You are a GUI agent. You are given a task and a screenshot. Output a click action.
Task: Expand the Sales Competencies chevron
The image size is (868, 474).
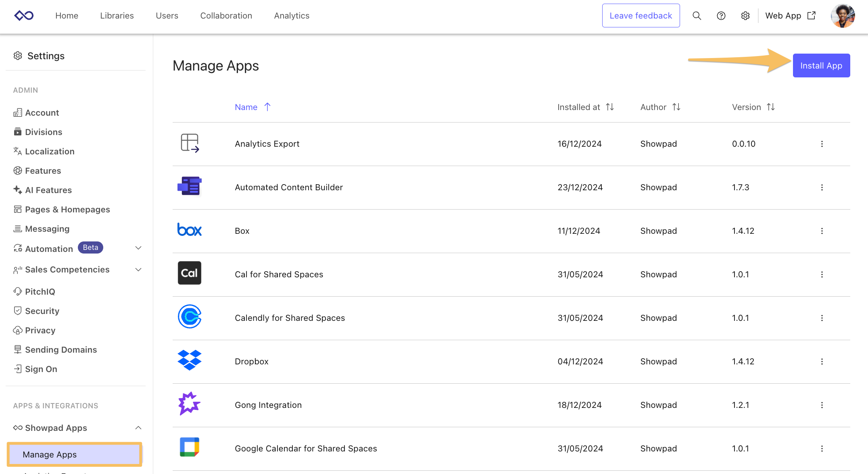[138, 270]
